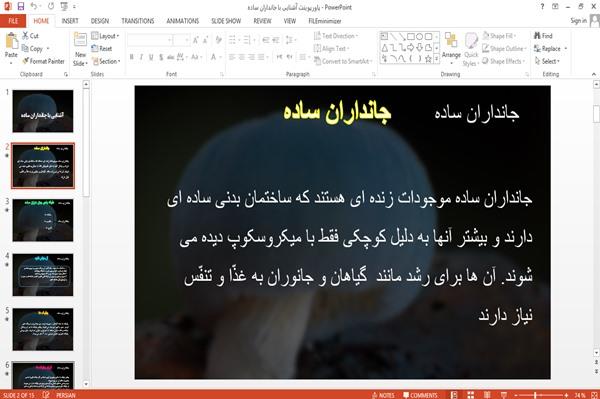Switch to the SLIDE SHOW tab
Screen dimensions: 600x399
click(x=226, y=21)
